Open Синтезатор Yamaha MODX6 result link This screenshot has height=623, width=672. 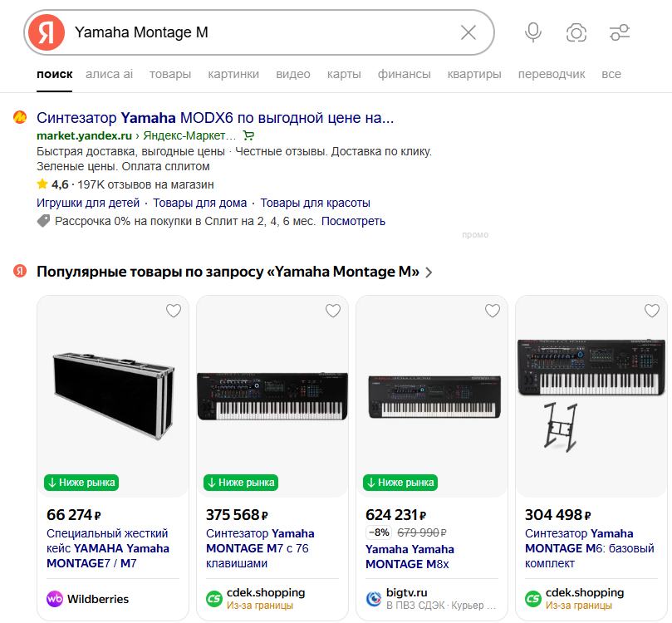pos(215,117)
